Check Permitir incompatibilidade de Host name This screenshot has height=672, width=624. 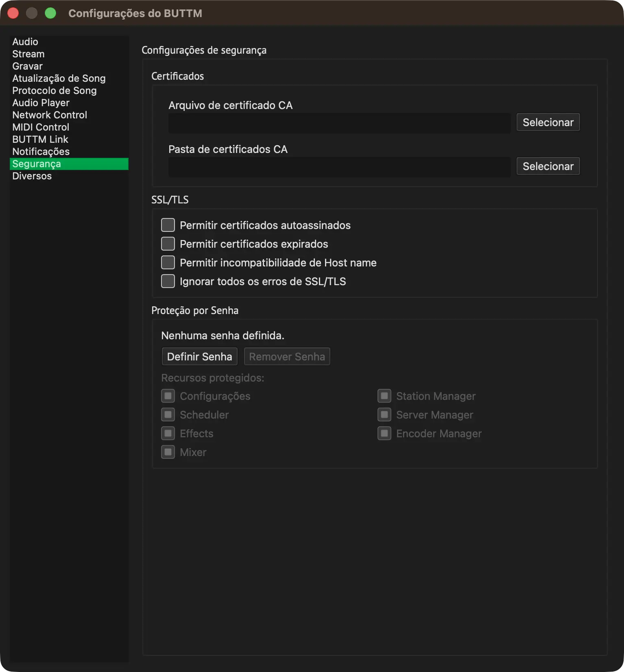click(168, 262)
